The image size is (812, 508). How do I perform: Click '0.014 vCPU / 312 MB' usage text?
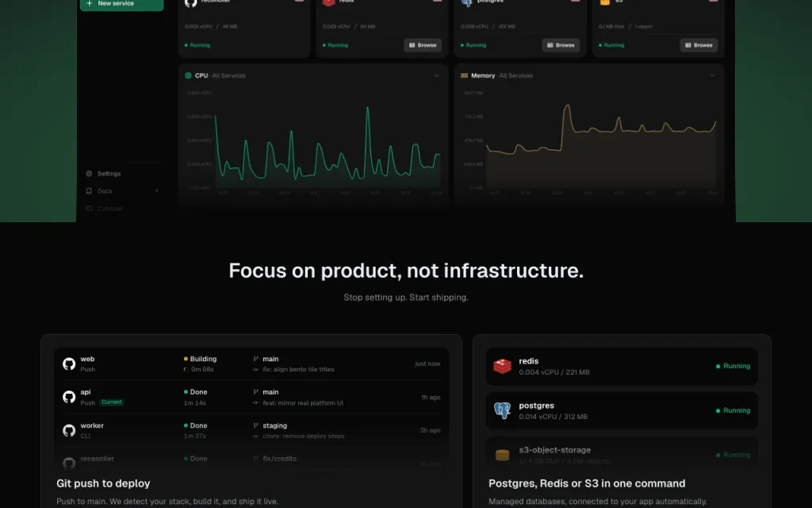pos(553,417)
